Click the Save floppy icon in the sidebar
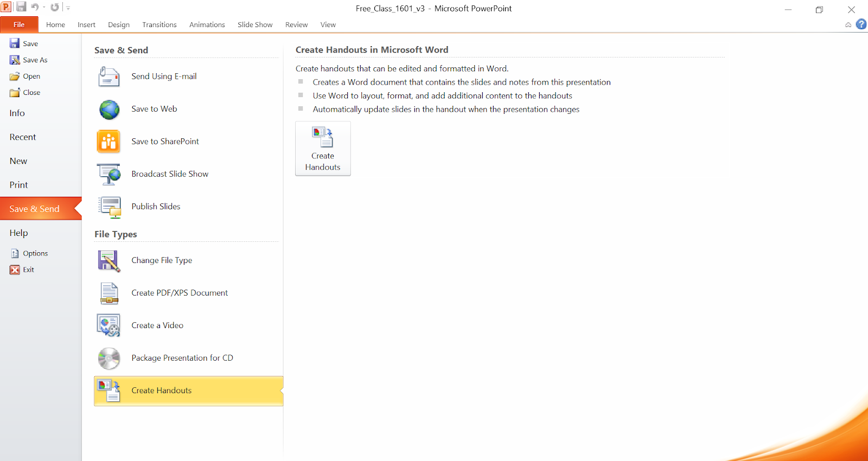 (15, 43)
